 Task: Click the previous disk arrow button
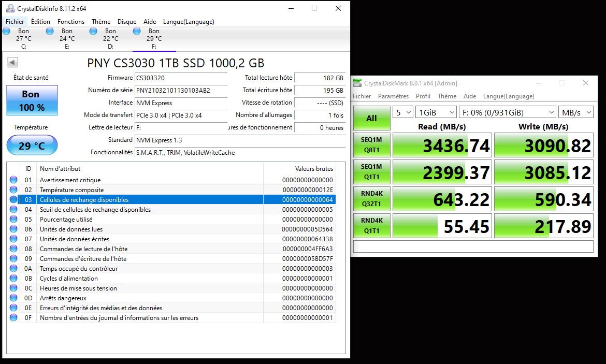tap(12, 62)
